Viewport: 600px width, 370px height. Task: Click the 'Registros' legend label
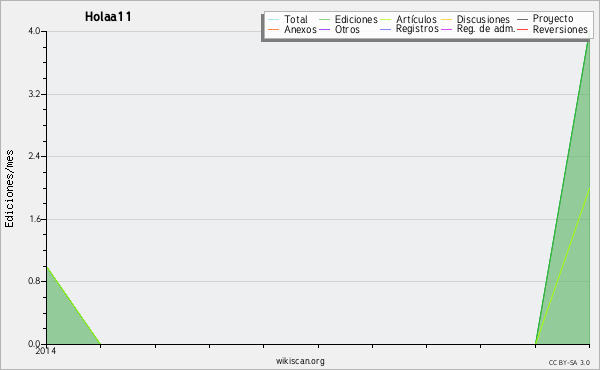pyautogui.click(x=417, y=29)
